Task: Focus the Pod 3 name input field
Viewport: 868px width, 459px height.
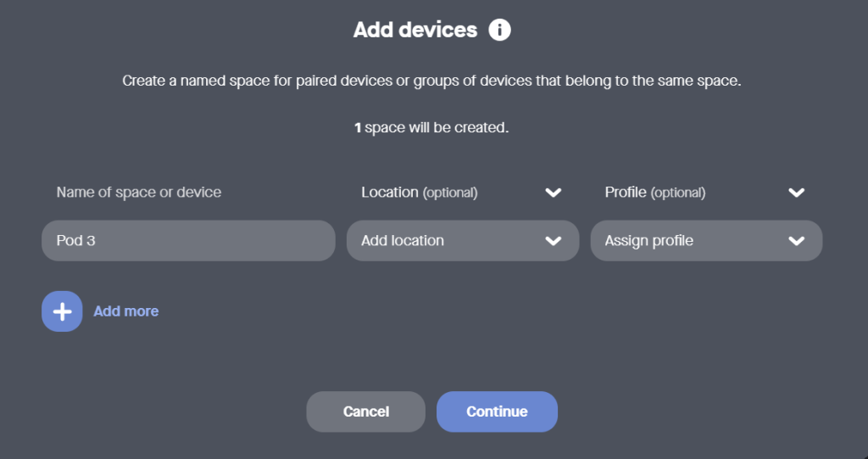Action: (x=188, y=241)
